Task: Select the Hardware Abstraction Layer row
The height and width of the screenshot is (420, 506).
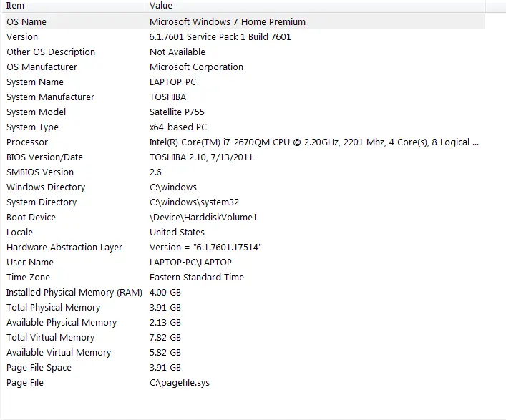Action: 245,247
